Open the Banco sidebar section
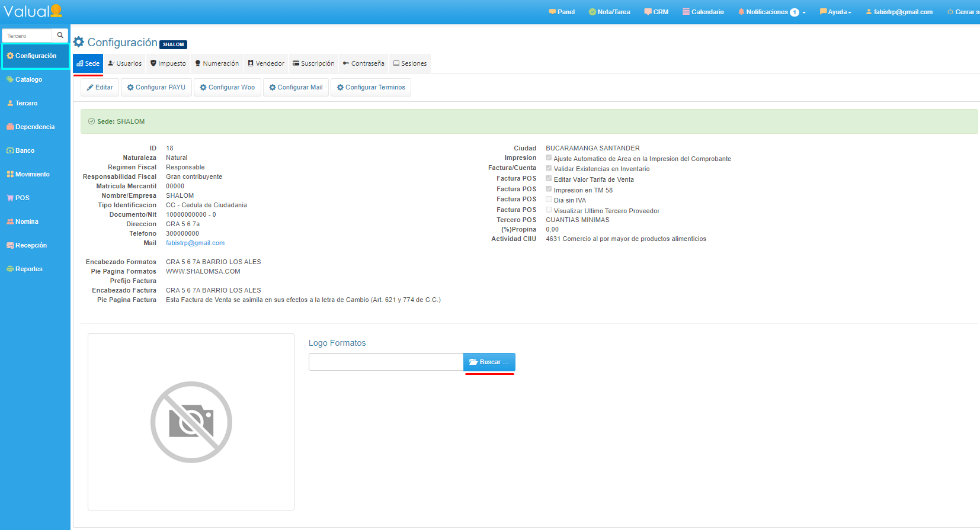 [24, 150]
